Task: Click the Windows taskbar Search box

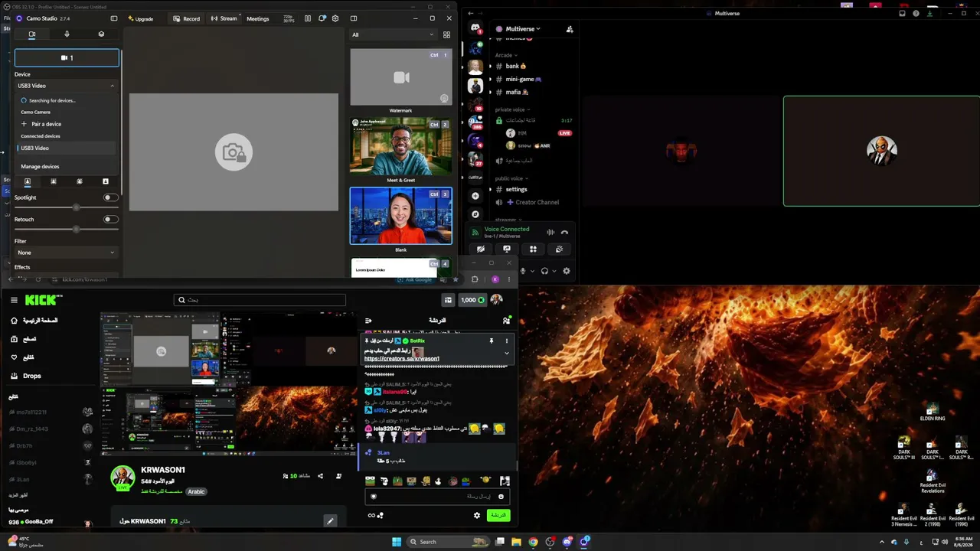Action: click(x=449, y=542)
